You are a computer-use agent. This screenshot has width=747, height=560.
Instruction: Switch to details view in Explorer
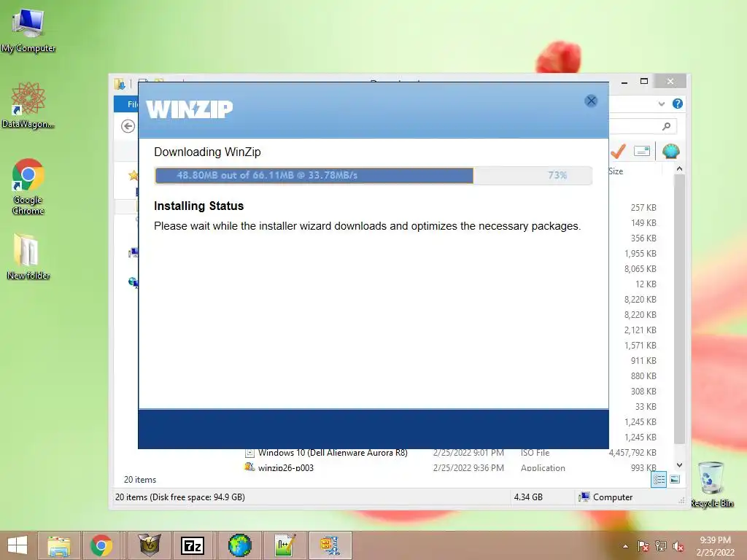[659, 480]
